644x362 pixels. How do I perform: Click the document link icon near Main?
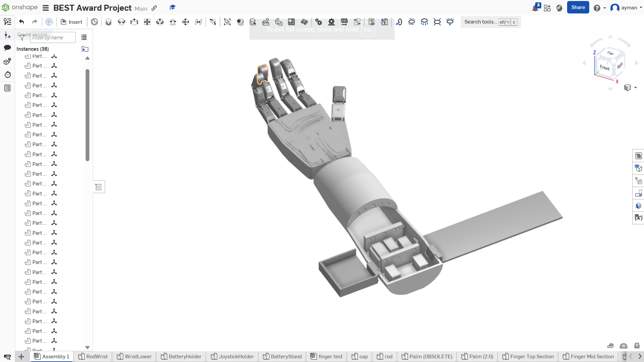coord(154,8)
